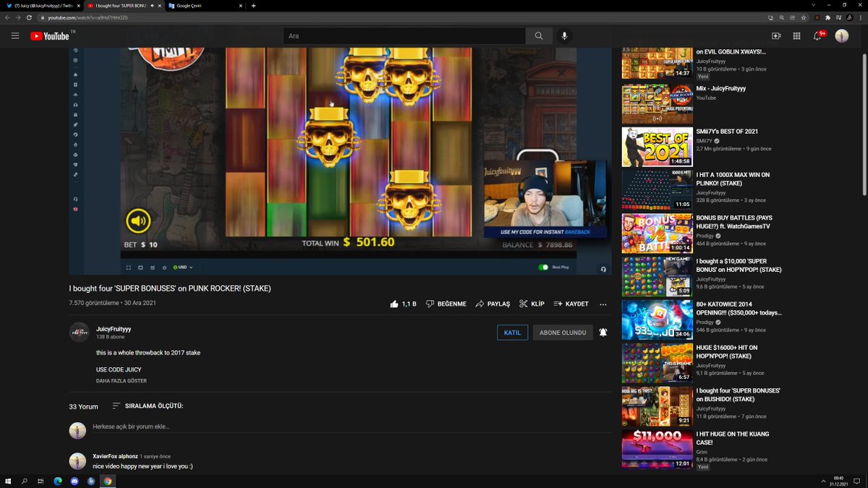Open the PLINKO 1000X max win thumbnail
Screen dimensions: 868x488
click(657, 190)
